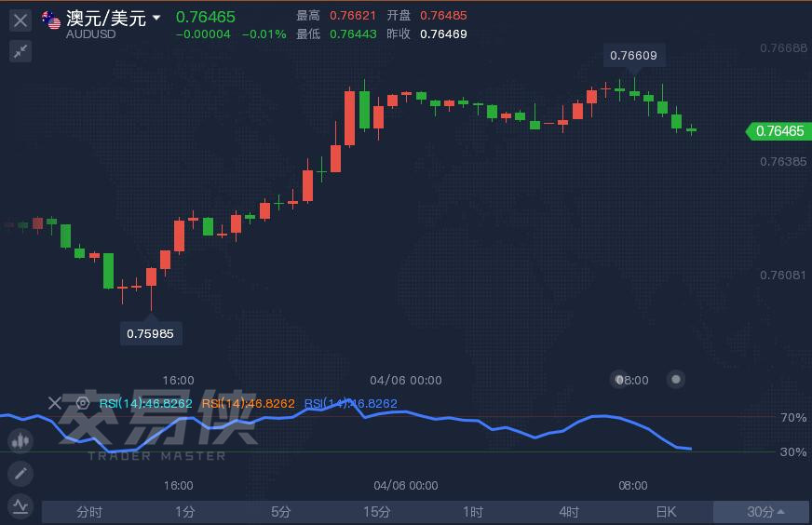Image resolution: width=812 pixels, height=525 pixels.
Task: Click the orange RSI(14) value label
Action: click(248, 403)
